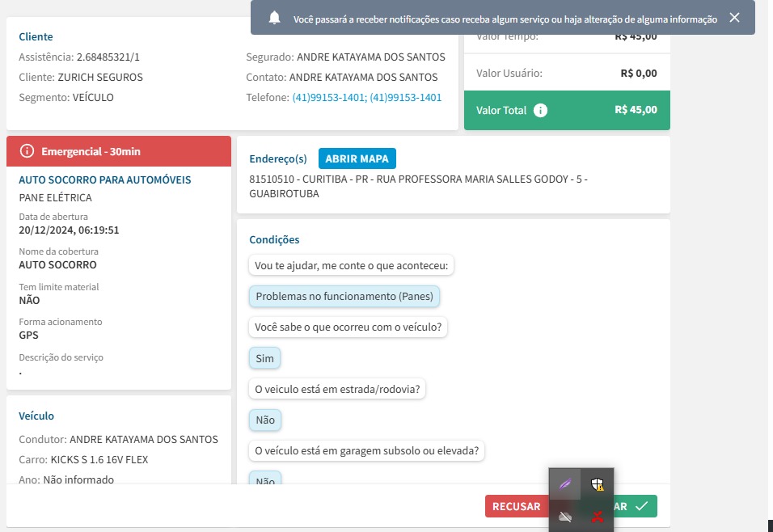
Task: Click the opening date 20/12/2024, 06:19:51
Action: point(69,230)
